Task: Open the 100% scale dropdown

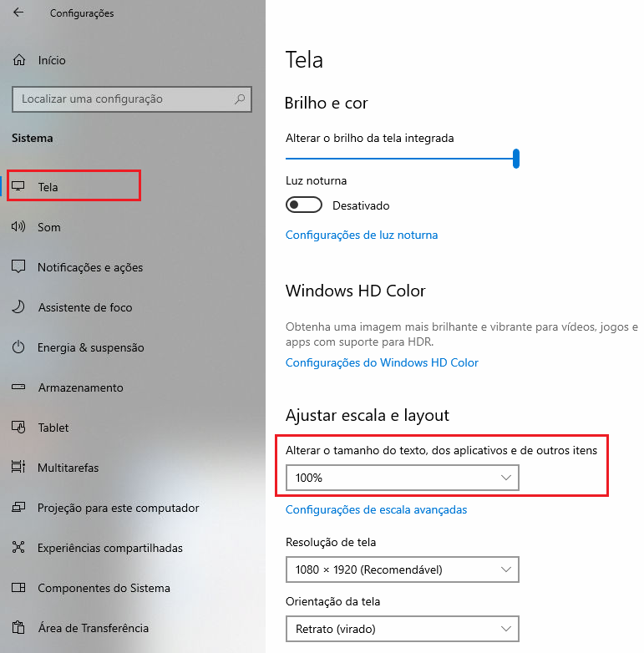Action: pos(402,478)
